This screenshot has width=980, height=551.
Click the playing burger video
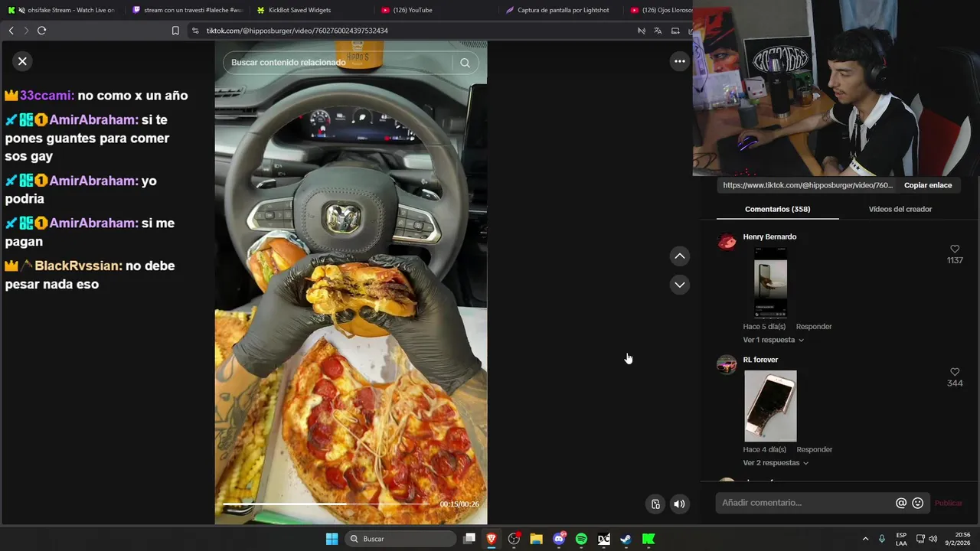click(351, 282)
